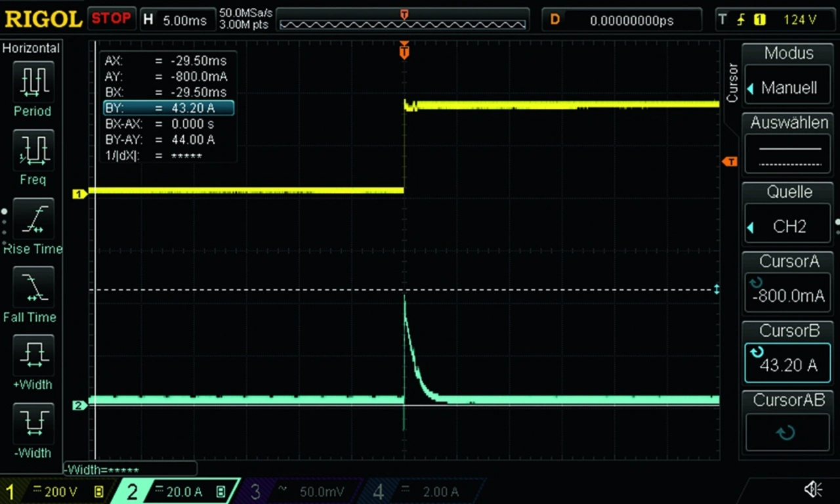Viewport: 840px width, 504px height.
Task: Click the STOP run state indicator
Action: click(112, 18)
